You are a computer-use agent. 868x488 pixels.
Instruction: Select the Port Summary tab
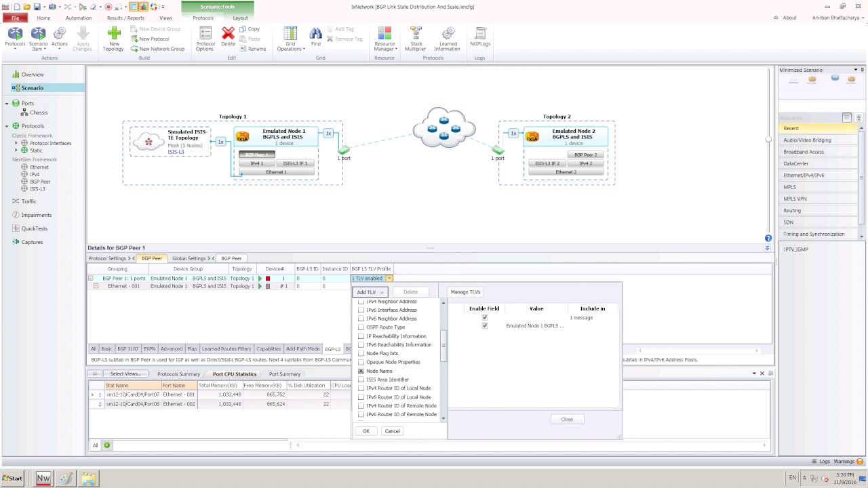pyautogui.click(x=284, y=374)
